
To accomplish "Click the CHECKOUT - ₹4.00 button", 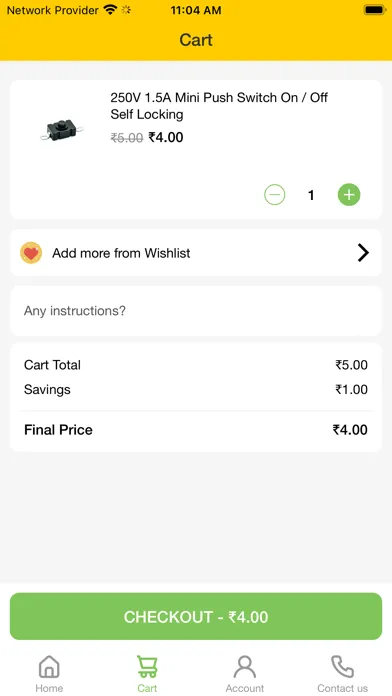I will pyautogui.click(x=196, y=617).
